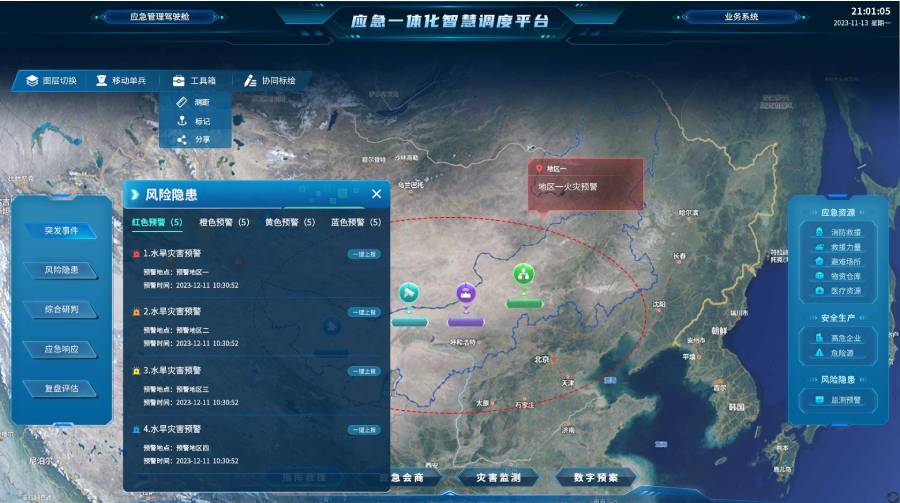Click 预警地点: 预警地区二 text
Image resolution: width=900 pixels, height=503 pixels.
[176, 331]
